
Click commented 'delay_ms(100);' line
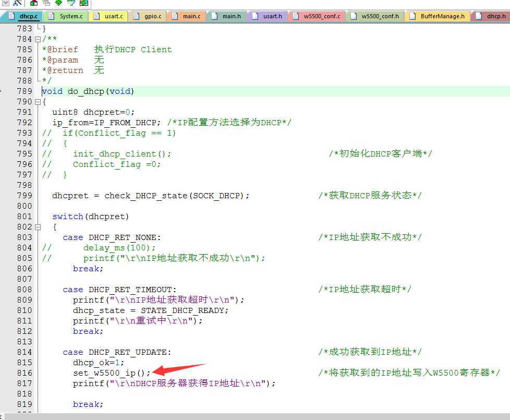(119, 248)
